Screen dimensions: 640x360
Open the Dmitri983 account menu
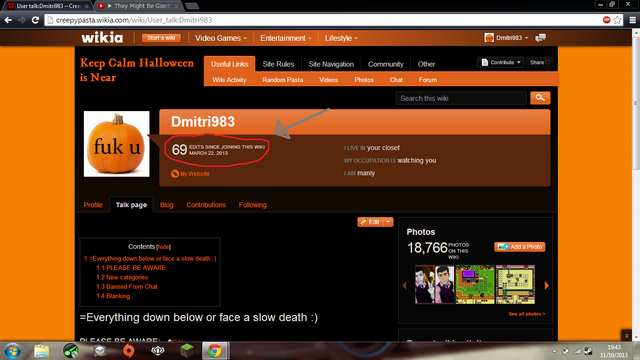tap(506, 38)
